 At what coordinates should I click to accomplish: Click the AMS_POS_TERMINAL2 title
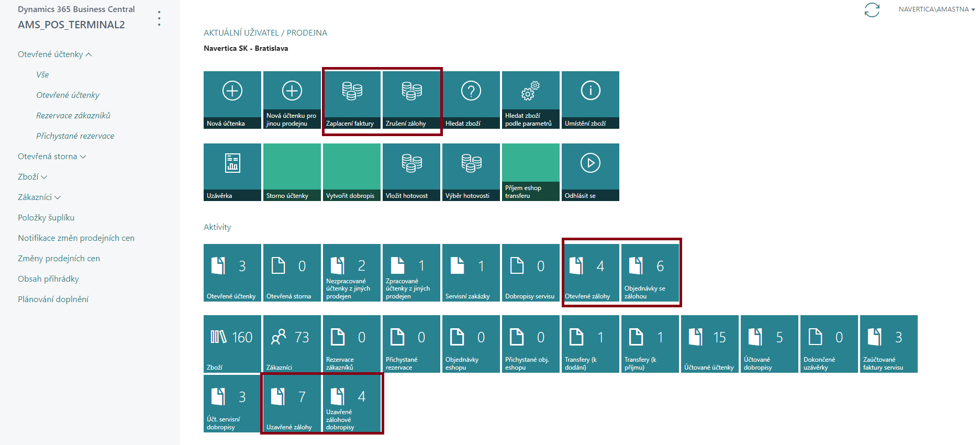pos(71,25)
